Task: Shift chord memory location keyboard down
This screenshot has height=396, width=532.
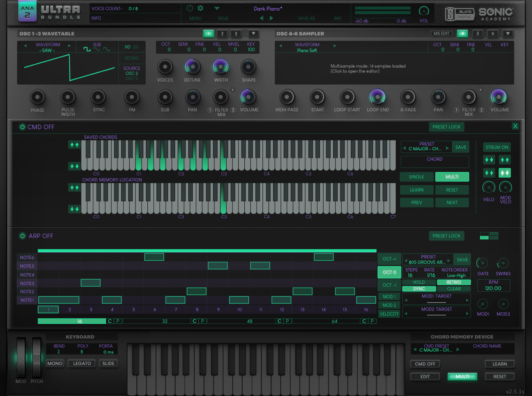Action: click(x=74, y=209)
